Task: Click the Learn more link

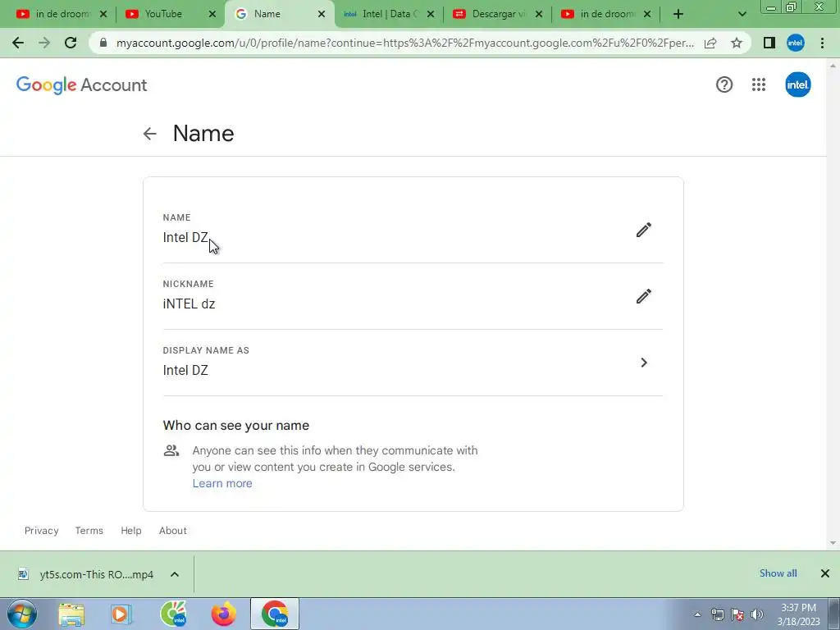Action: pos(222,483)
